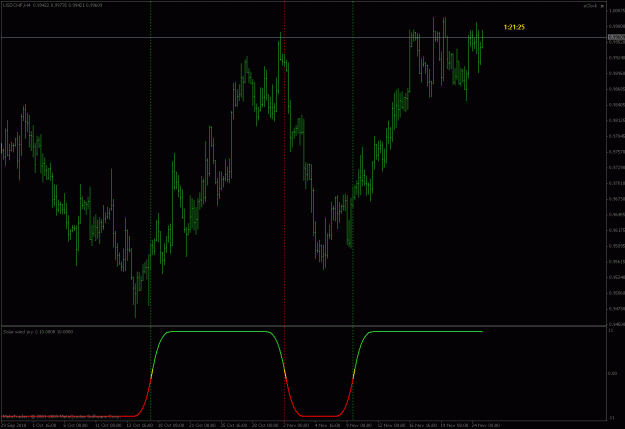Click the highlighted current price tag on axis
Screen dimensions: 625x429
616,37
